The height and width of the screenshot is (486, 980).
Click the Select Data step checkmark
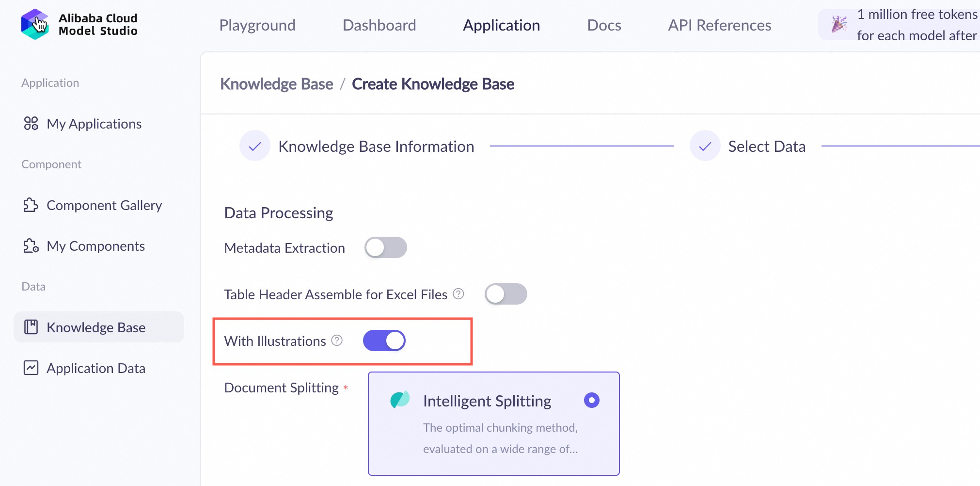[x=705, y=146]
